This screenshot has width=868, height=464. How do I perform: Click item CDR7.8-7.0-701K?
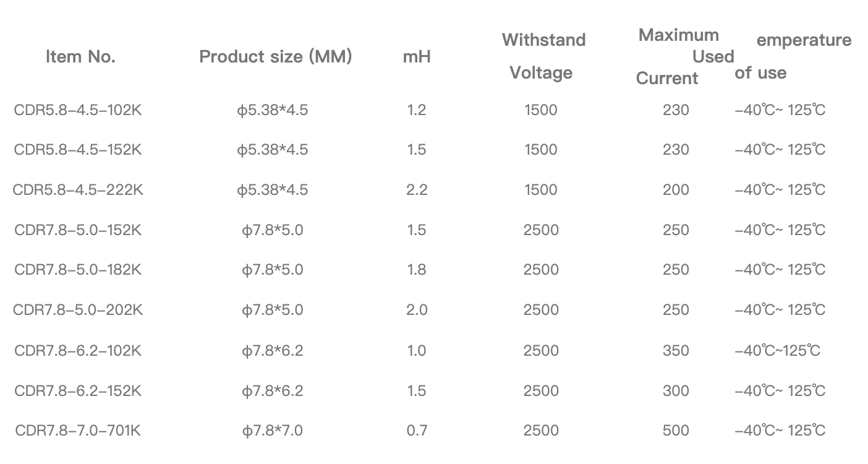click(78, 431)
